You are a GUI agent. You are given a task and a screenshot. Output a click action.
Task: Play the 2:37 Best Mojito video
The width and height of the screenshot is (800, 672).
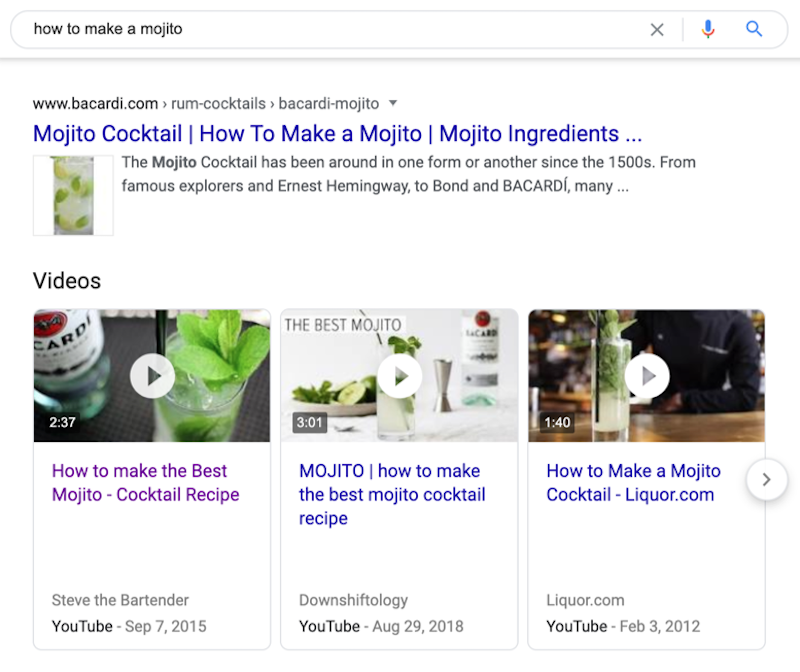click(x=152, y=376)
